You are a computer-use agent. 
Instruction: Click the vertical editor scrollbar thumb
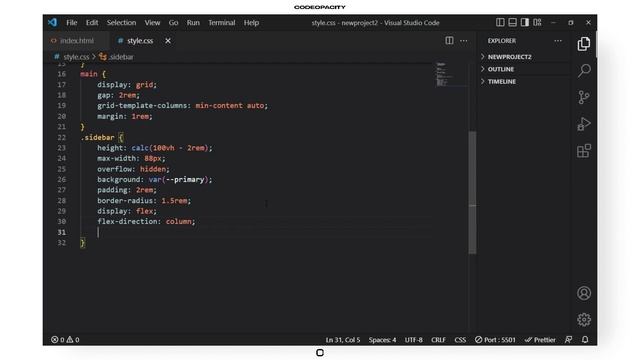472,192
